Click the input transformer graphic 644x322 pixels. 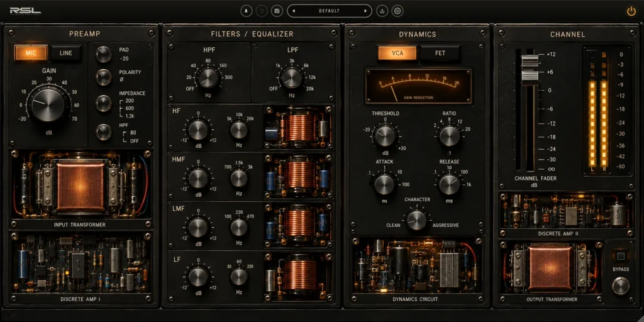[80, 184]
